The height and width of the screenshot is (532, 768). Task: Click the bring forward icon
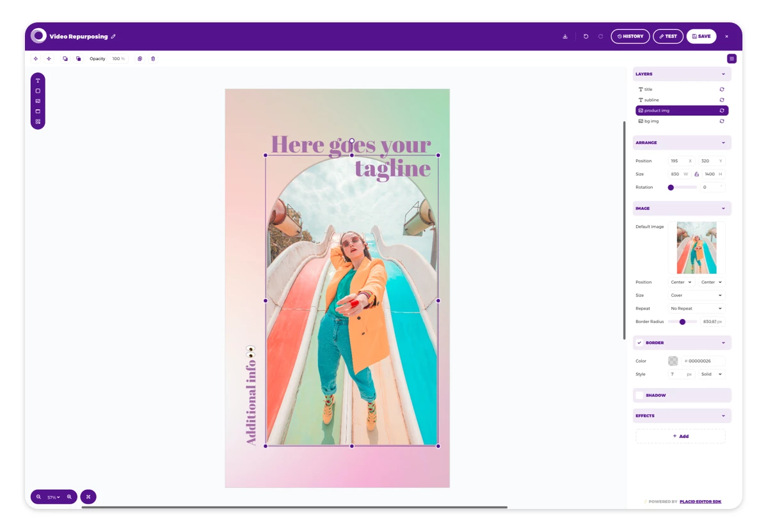[65, 59]
